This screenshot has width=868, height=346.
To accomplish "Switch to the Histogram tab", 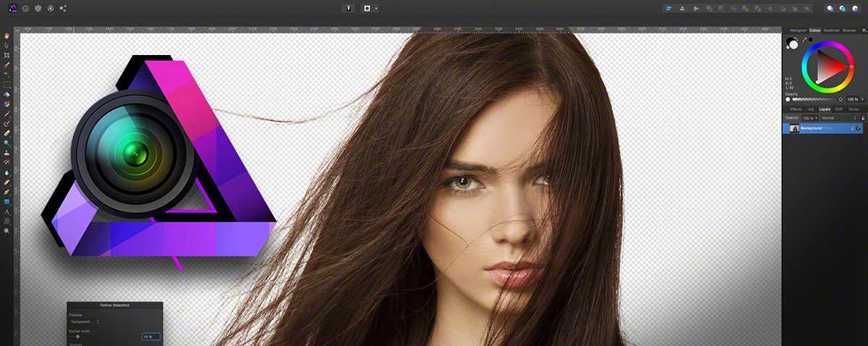I will coord(798,30).
